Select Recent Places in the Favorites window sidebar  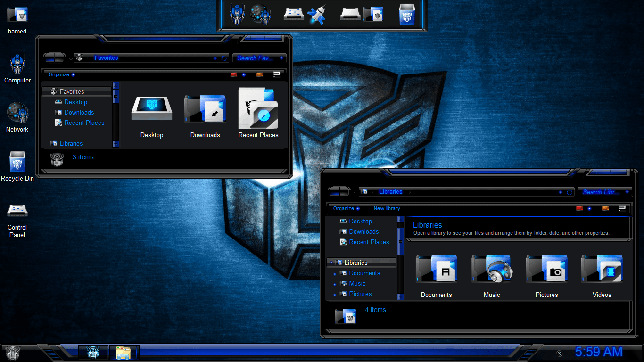(x=80, y=123)
